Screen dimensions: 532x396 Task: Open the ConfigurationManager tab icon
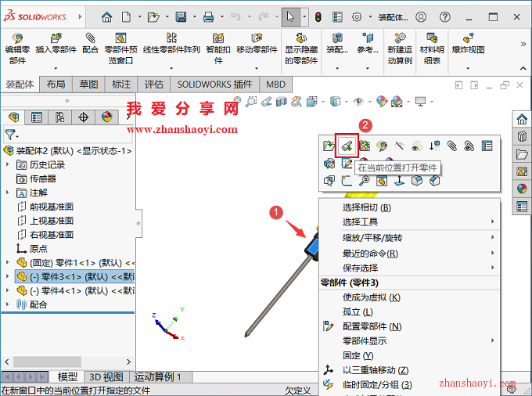(x=59, y=117)
